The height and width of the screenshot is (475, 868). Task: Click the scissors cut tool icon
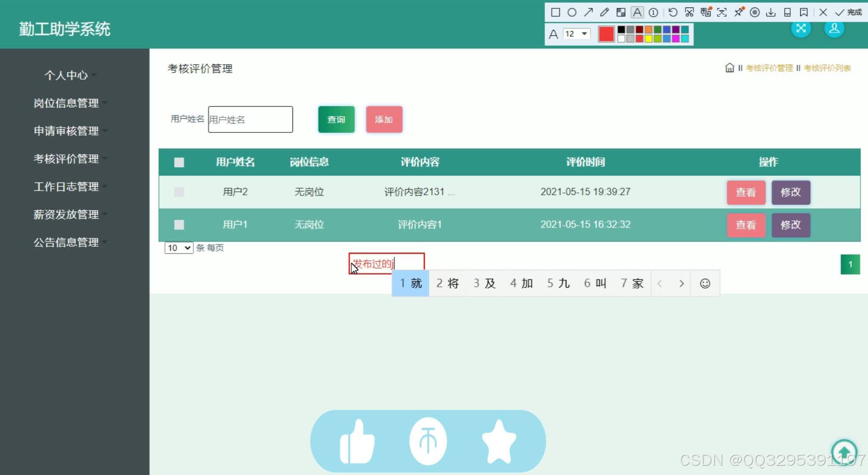(689, 12)
